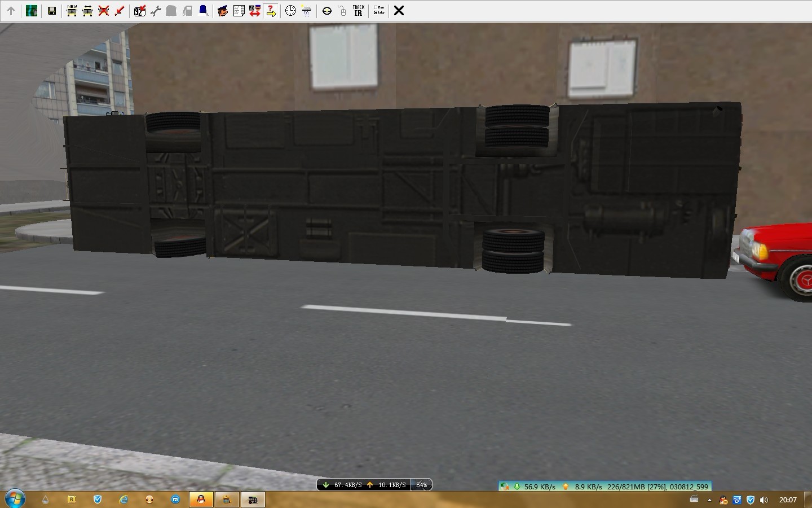Add a new bus with NEW icon

click(x=72, y=11)
